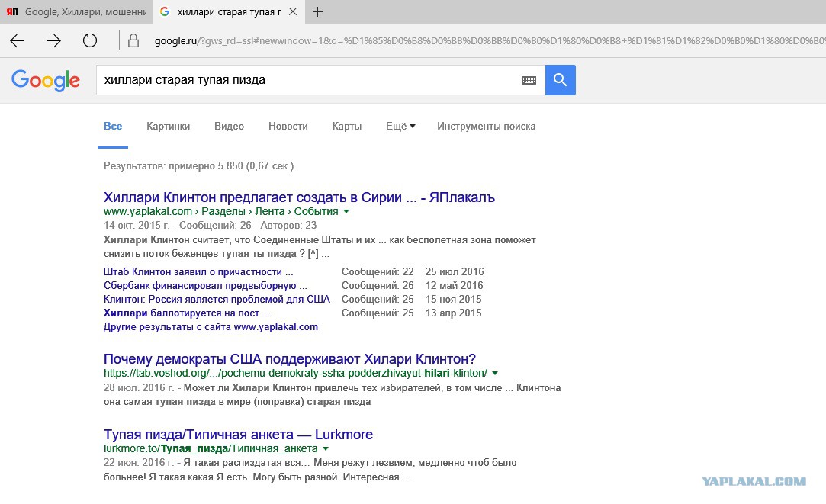Go forward with the browser forward arrow
Viewport: 826px width, 504px height.
click(53, 40)
